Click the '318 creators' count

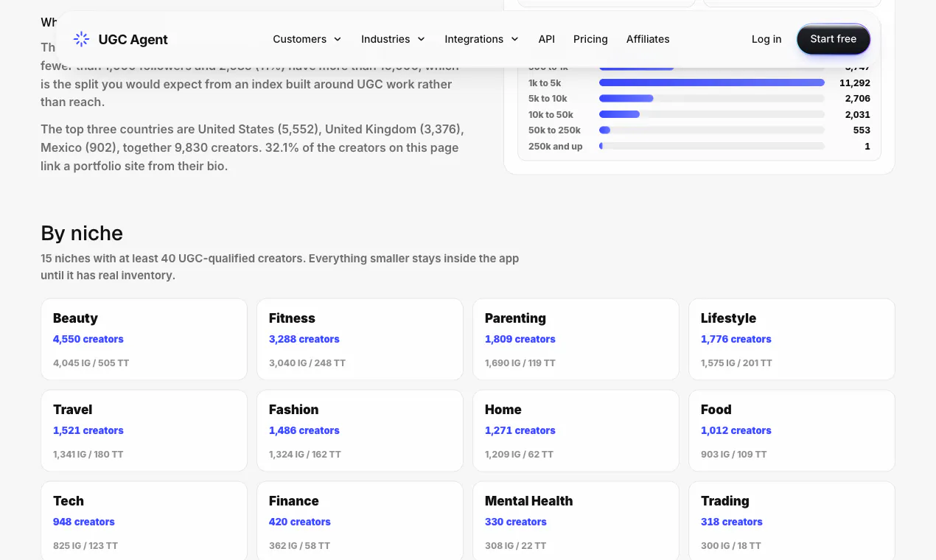click(731, 522)
